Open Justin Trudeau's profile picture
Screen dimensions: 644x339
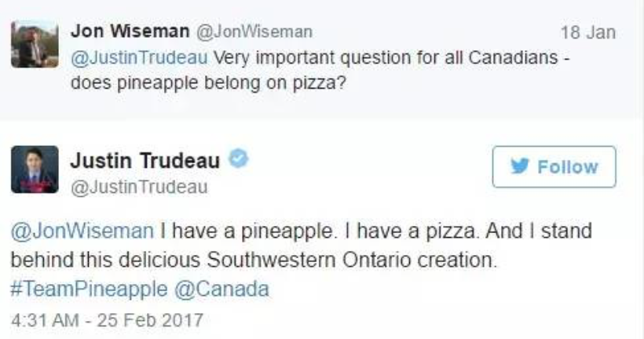pyautogui.click(x=35, y=169)
